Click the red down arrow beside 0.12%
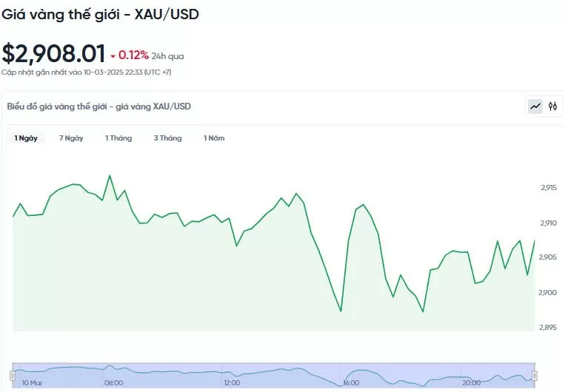 click(x=113, y=56)
